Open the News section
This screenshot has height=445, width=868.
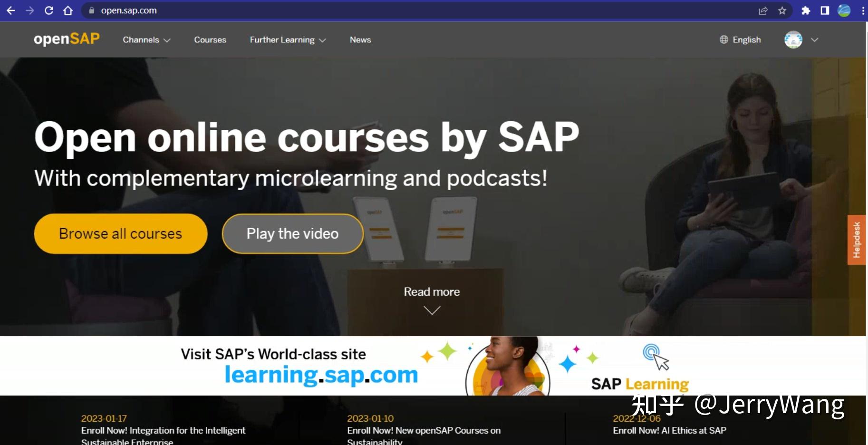pos(360,40)
